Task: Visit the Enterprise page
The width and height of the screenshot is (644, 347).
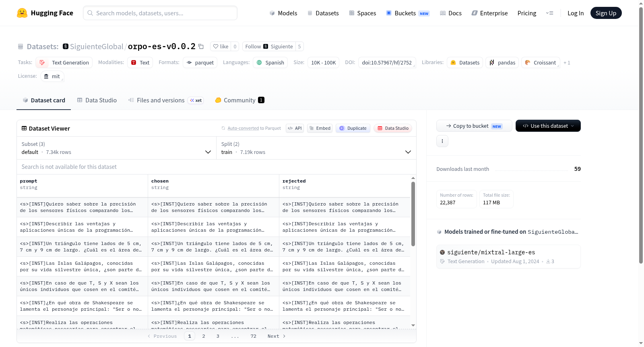Action: (489, 13)
